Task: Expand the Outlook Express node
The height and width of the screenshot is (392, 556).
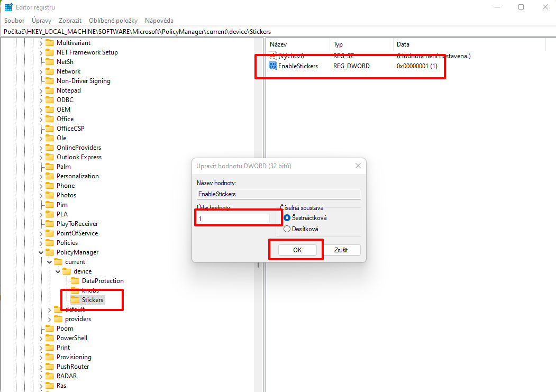Action: tap(41, 157)
